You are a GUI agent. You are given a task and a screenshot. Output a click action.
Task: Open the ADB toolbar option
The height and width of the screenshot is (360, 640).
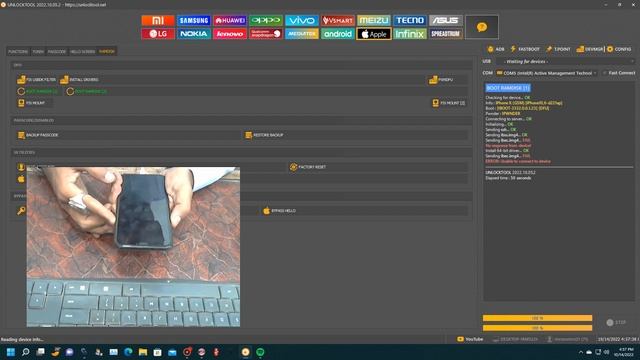coord(496,49)
